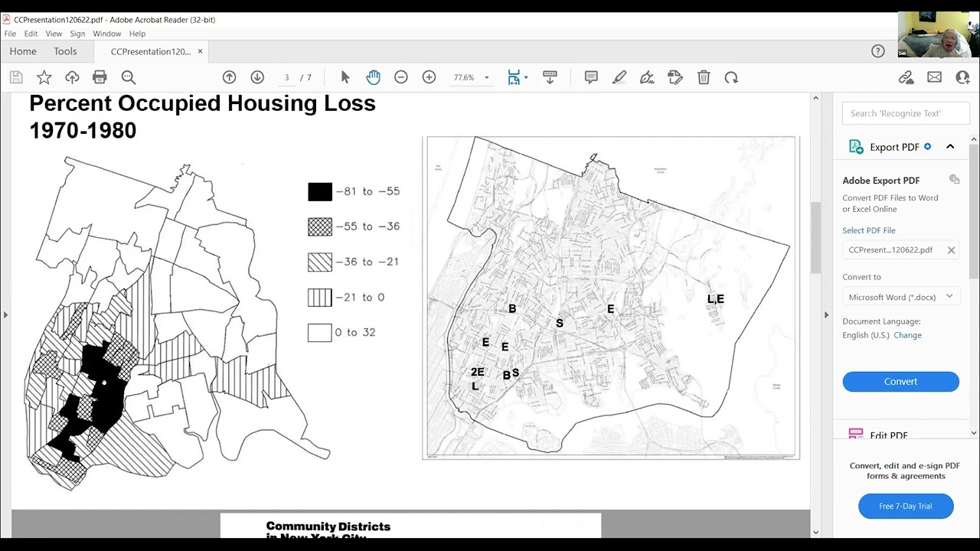Open the Help question mark icon
The image size is (980, 551).
878,51
